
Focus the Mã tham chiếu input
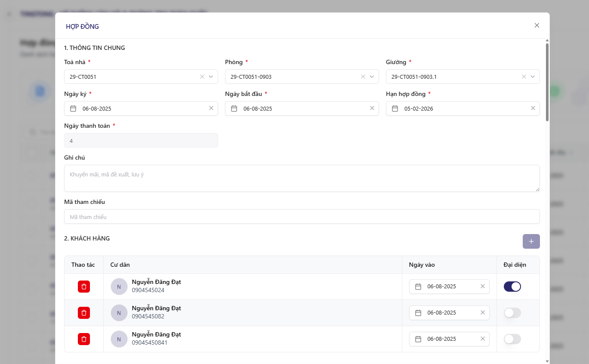click(x=301, y=216)
